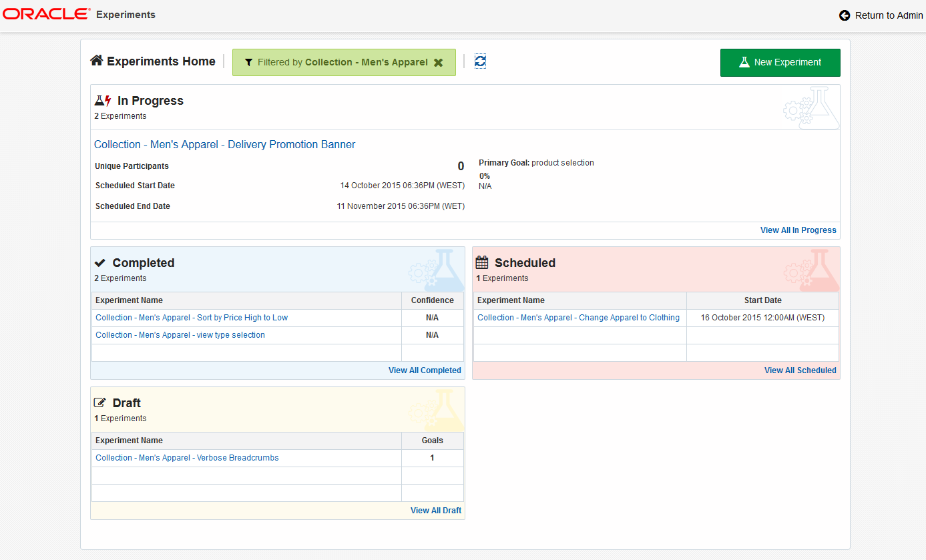Click the refresh icon
This screenshot has width=926, height=560.
480,61
